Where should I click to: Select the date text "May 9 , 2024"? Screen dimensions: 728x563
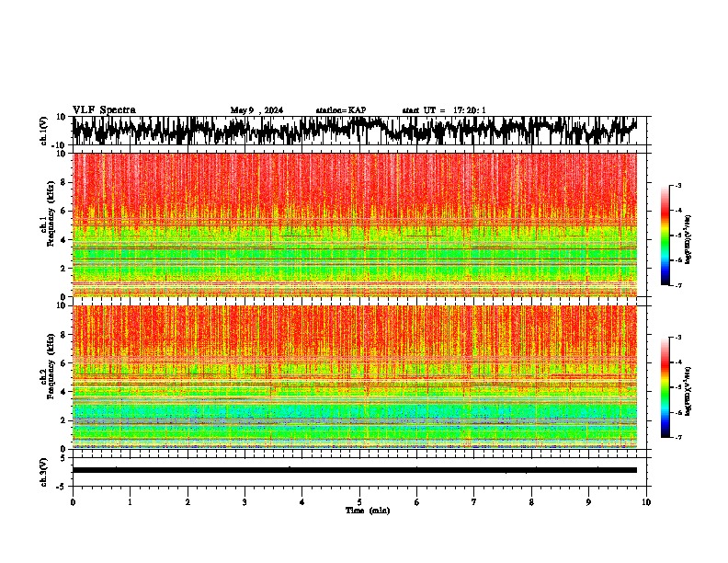pos(256,110)
